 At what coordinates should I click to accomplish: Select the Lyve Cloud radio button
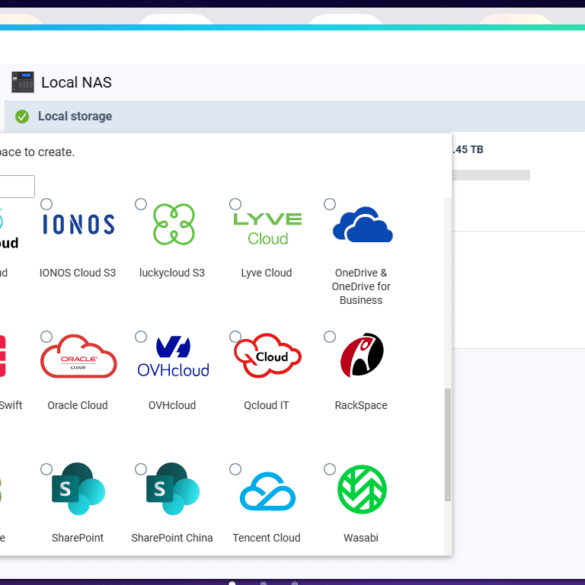[235, 204]
